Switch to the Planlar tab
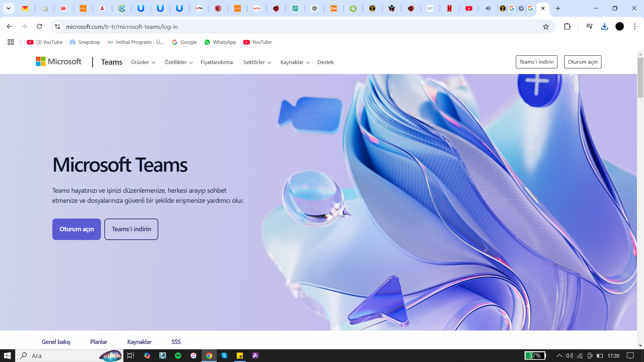The width and height of the screenshot is (644, 362). (99, 342)
